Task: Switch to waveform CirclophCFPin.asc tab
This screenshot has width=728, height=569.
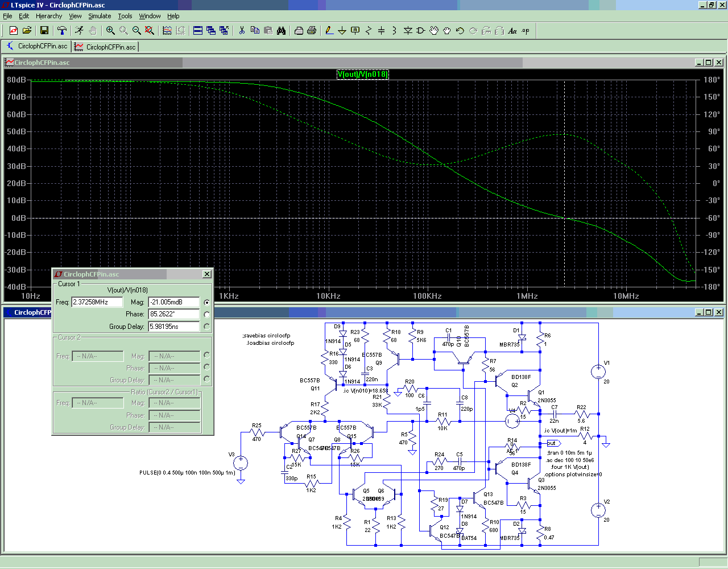Action: pos(105,47)
